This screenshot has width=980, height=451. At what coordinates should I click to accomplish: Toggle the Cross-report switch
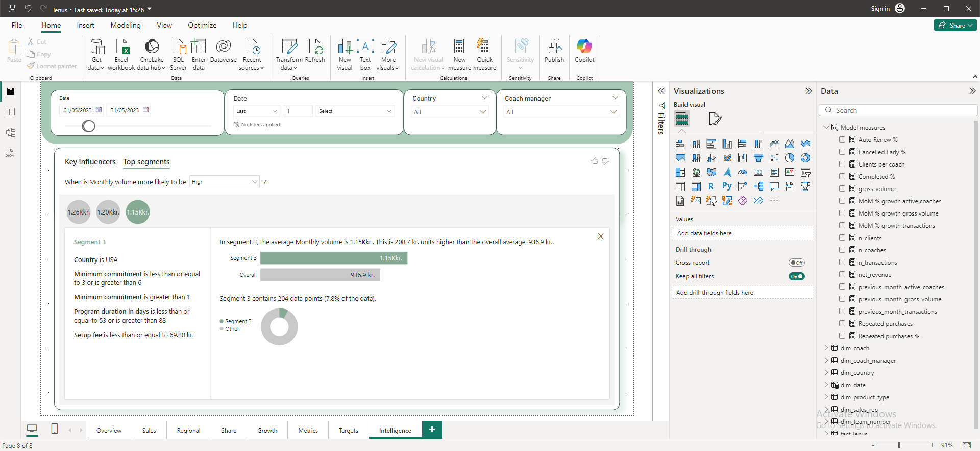click(x=796, y=263)
